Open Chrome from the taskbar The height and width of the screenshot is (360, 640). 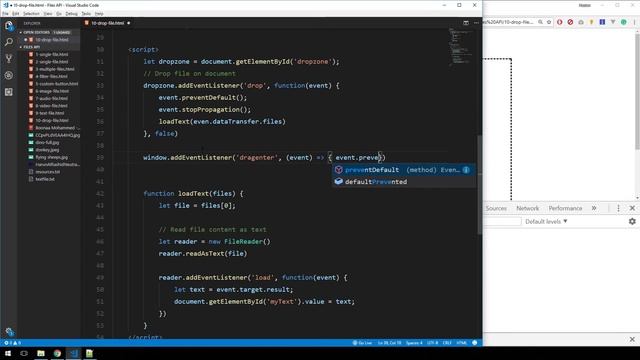[x=57, y=353]
